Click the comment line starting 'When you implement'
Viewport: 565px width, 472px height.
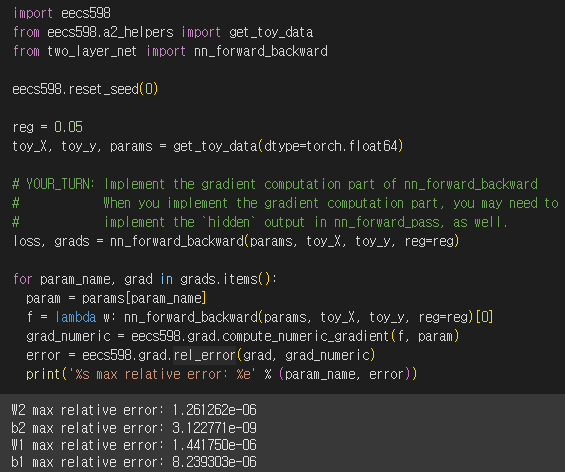coord(285,203)
